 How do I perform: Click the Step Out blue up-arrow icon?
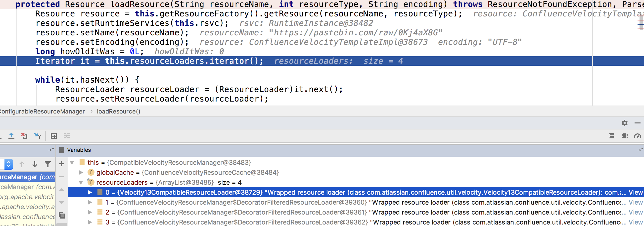[x=11, y=136]
